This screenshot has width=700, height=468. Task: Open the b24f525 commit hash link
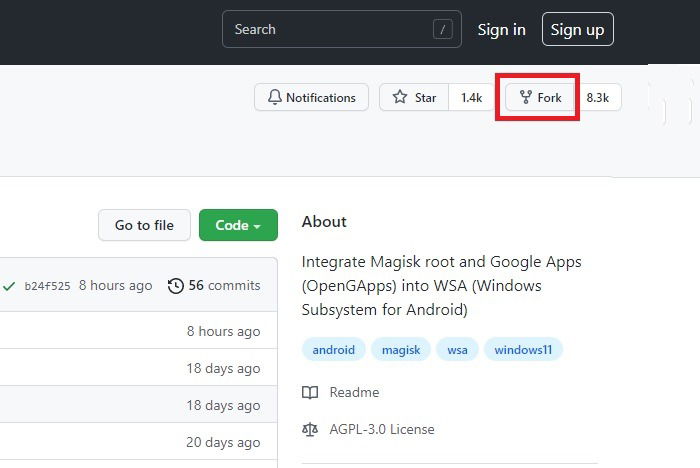47,286
